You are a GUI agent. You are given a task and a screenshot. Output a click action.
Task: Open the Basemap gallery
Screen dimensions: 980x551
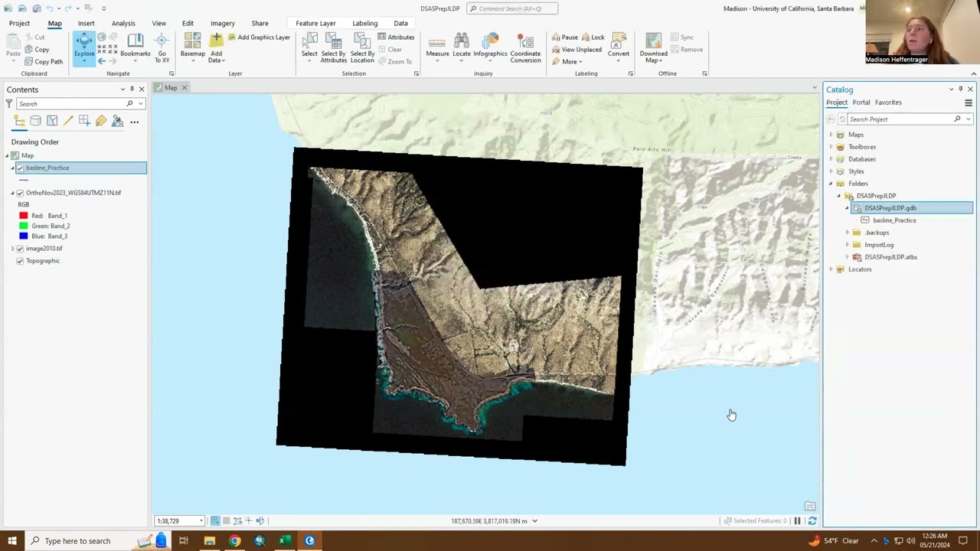tap(193, 46)
